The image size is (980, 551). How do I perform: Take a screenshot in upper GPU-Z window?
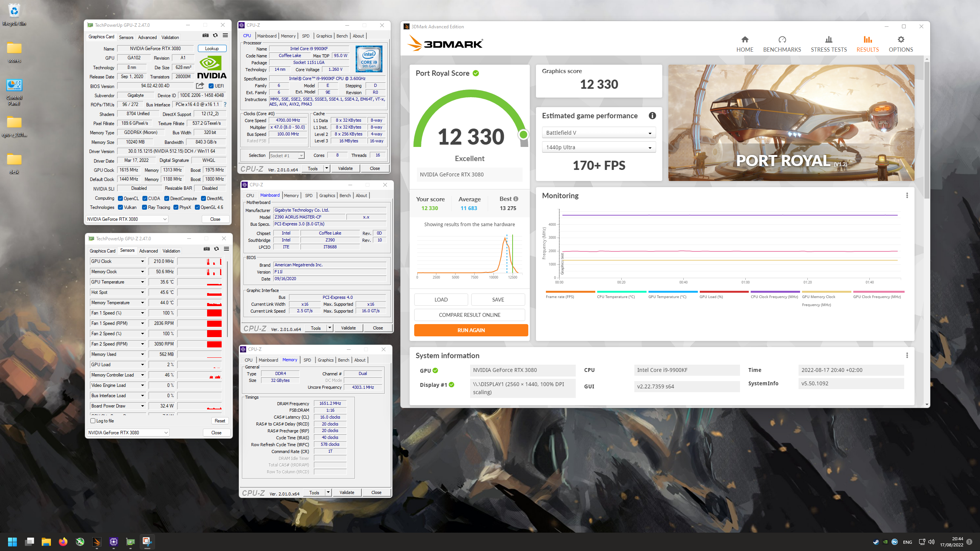coord(206,36)
